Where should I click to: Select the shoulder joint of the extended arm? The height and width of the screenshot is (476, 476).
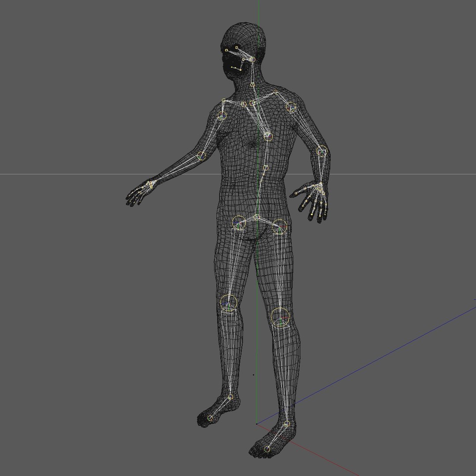click(222, 115)
